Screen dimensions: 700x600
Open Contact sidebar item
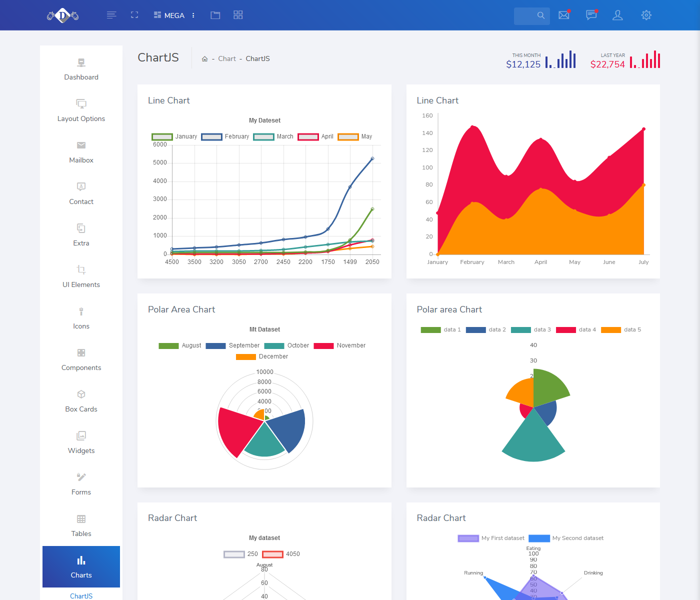pos(81,193)
